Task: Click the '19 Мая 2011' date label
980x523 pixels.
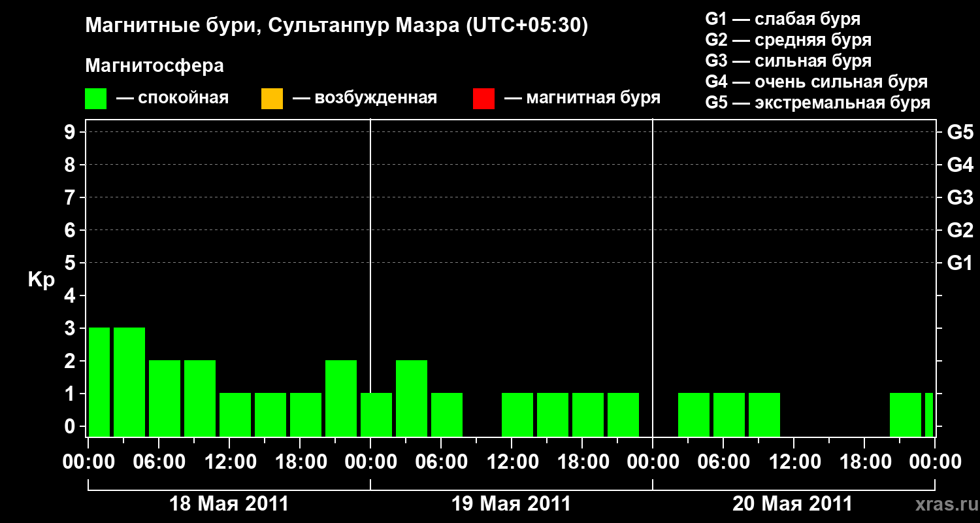Action: 511,504
